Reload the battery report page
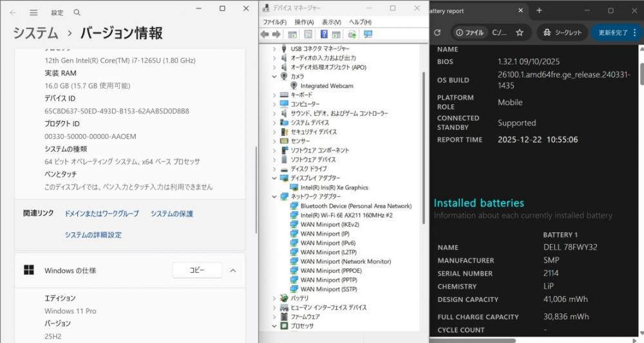This screenshot has width=644, height=343. click(437, 32)
